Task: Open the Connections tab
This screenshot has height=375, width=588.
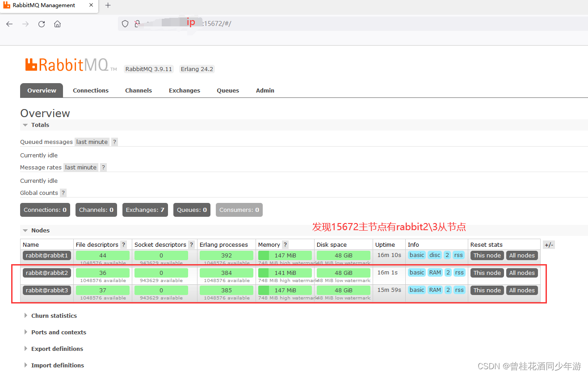Action: point(91,90)
